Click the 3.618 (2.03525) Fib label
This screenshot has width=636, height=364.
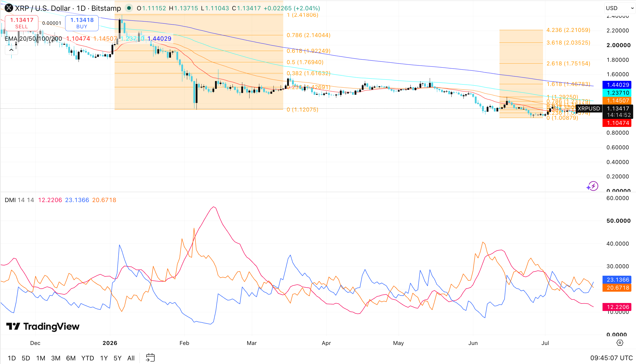[x=568, y=43]
